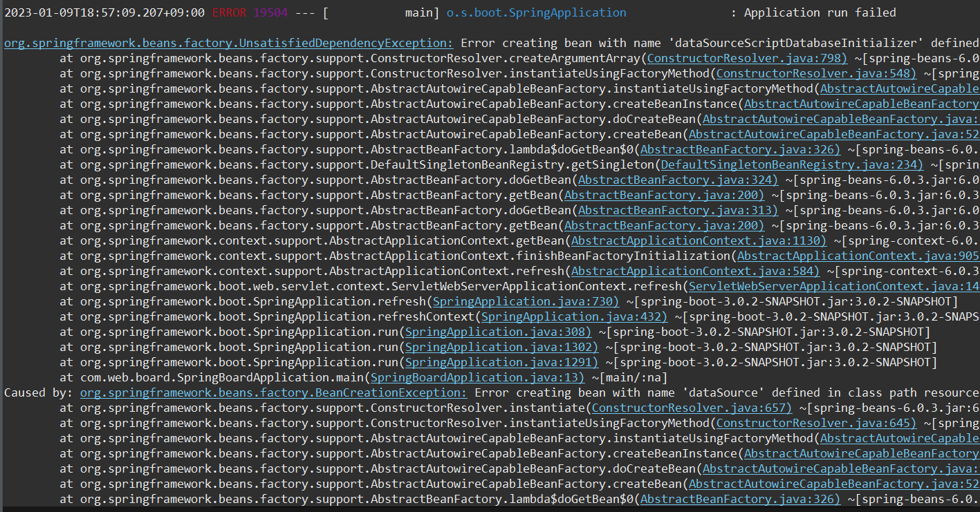
Task: Open SpringBoardApplication.java:13 source line
Action: point(477,377)
